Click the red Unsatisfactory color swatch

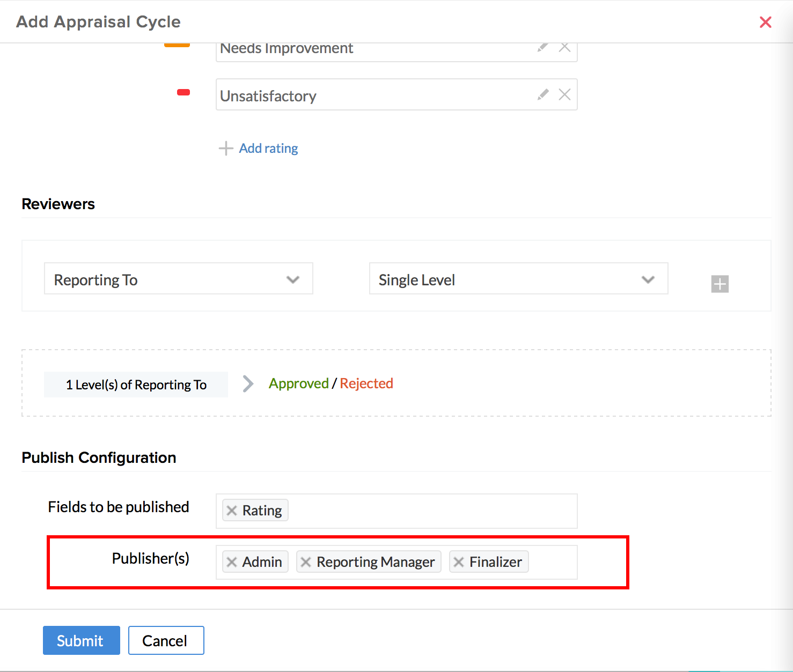coord(183,92)
